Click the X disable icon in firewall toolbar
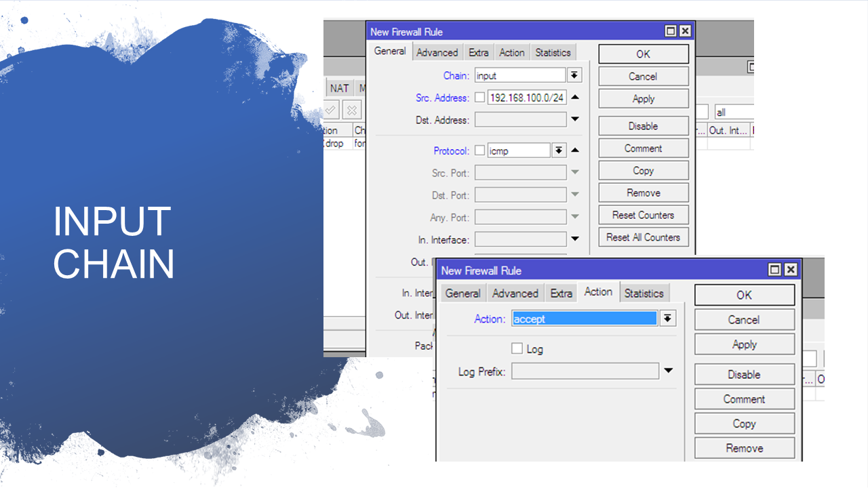Viewport: 868px width, 488px height. coord(351,110)
